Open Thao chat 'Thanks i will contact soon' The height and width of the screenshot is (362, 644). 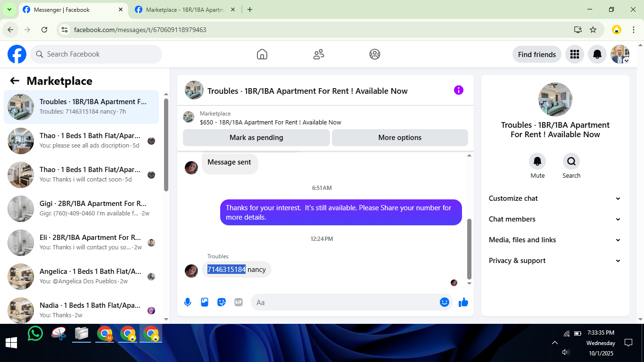point(82,175)
